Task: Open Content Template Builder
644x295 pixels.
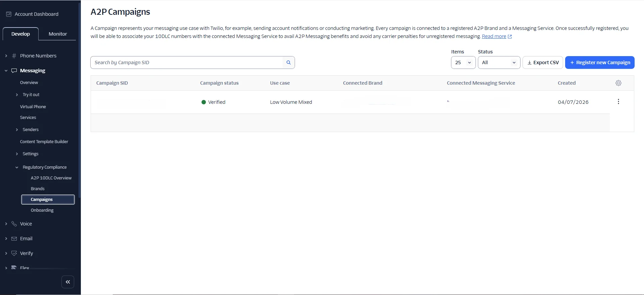Action: pos(44,142)
